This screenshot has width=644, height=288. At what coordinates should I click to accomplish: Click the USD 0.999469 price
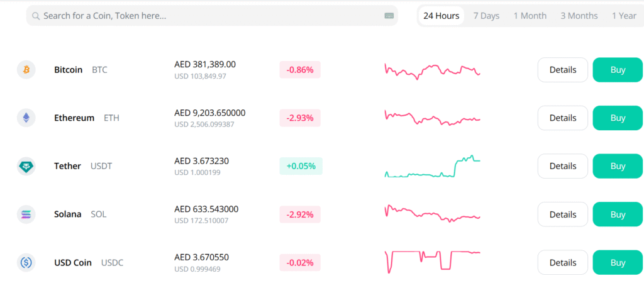[197, 269]
